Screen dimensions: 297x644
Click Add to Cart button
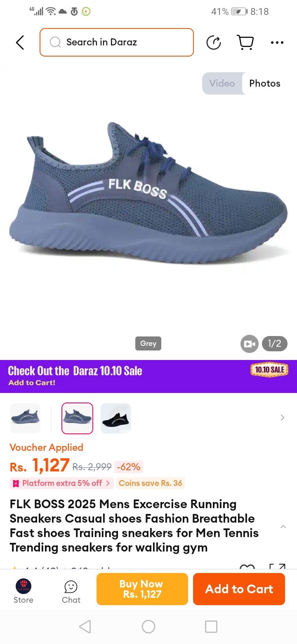point(239,589)
